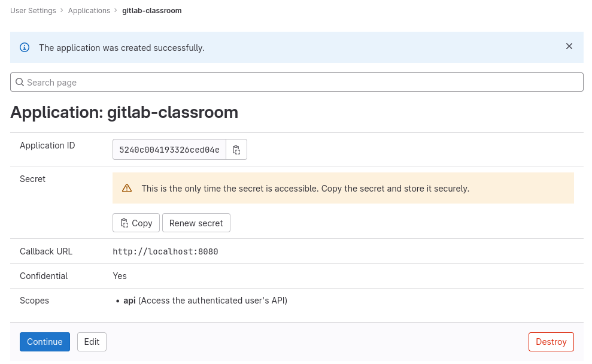Select the Application ID text field
The height and width of the screenshot is (364, 592).
click(x=169, y=149)
